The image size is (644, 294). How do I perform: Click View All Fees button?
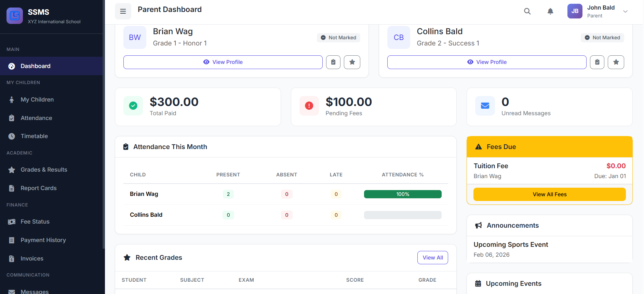tap(549, 194)
